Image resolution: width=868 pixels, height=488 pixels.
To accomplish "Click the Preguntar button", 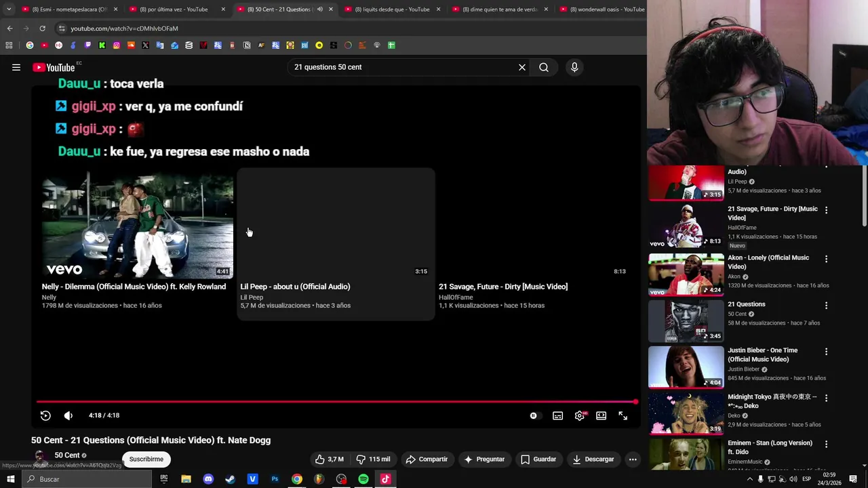I will (x=484, y=459).
